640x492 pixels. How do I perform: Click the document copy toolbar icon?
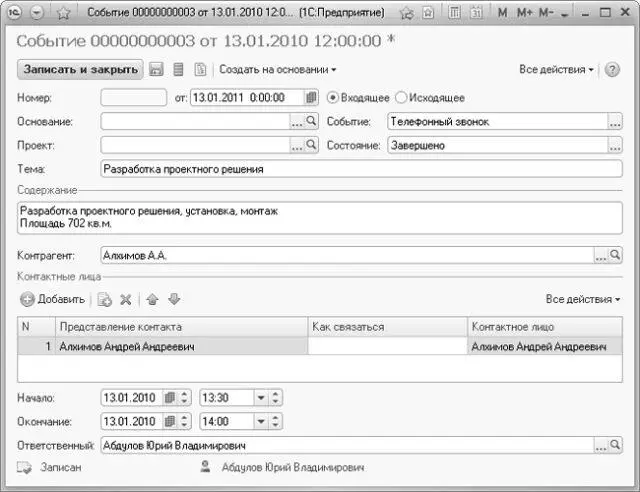[200, 69]
